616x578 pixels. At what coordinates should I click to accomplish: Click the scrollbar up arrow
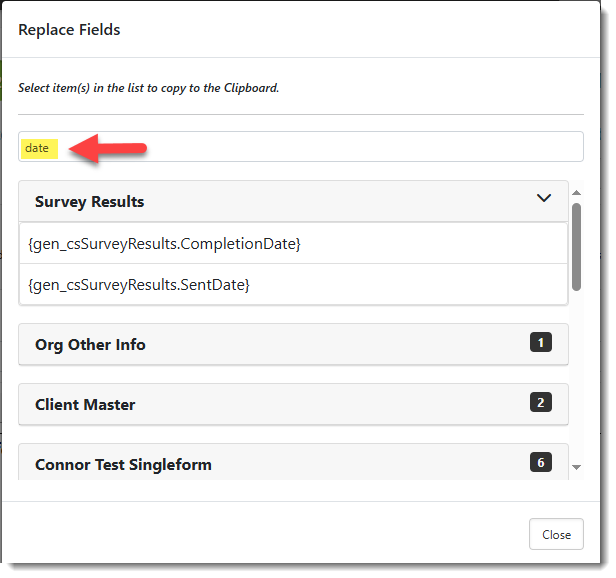click(577, 188)
